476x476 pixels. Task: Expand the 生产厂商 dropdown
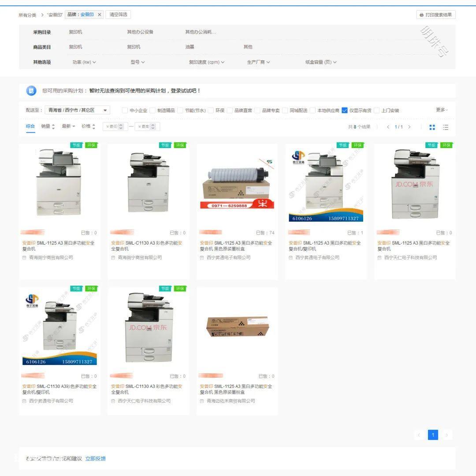point(258,62)
